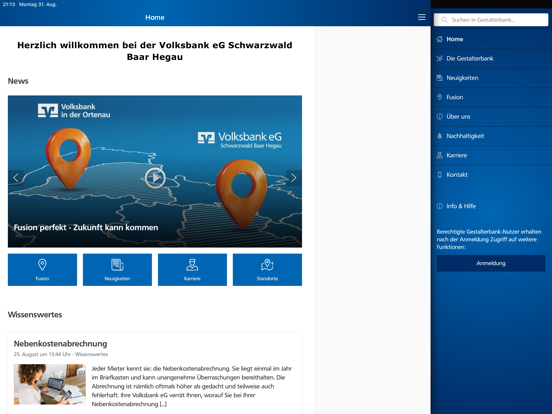The height and width of the screenshot is (414, 552).
Task: Open the Nebenkostenabrechnung article title
Action: (x=60, y=344)
